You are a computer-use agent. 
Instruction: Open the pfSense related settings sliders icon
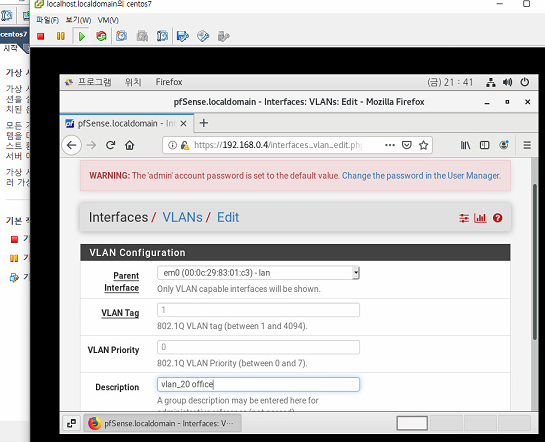[464, 218]
